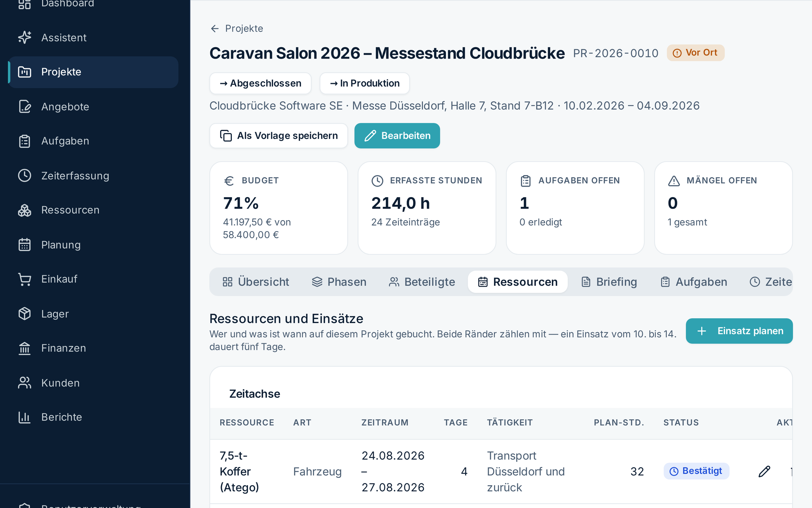Select the Aufgaben tab in project tabs
Viewport: 812px width, 508px height.
pos(694,282)
